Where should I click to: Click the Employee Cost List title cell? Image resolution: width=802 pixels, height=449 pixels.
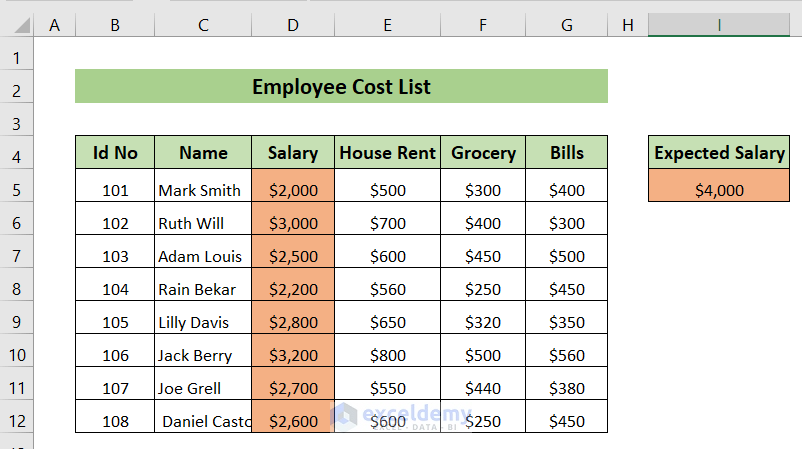click(341, 87)
